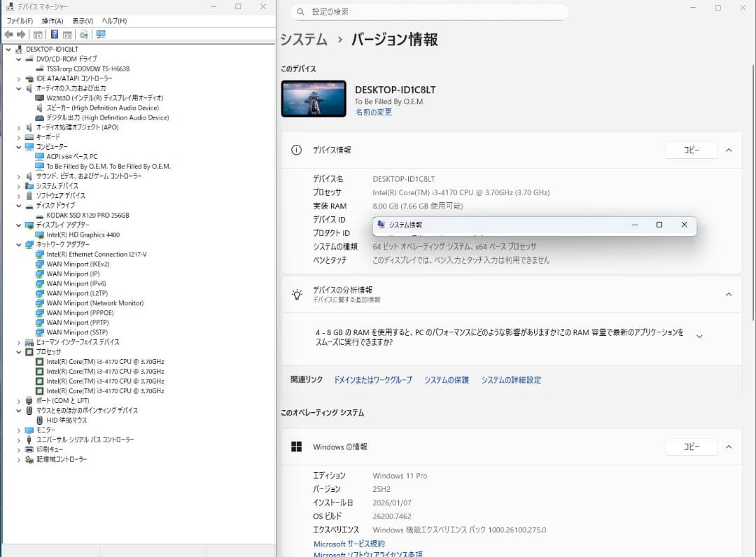
Task: Click the info icon next to デバイス情報
Action: click(297, 150)
